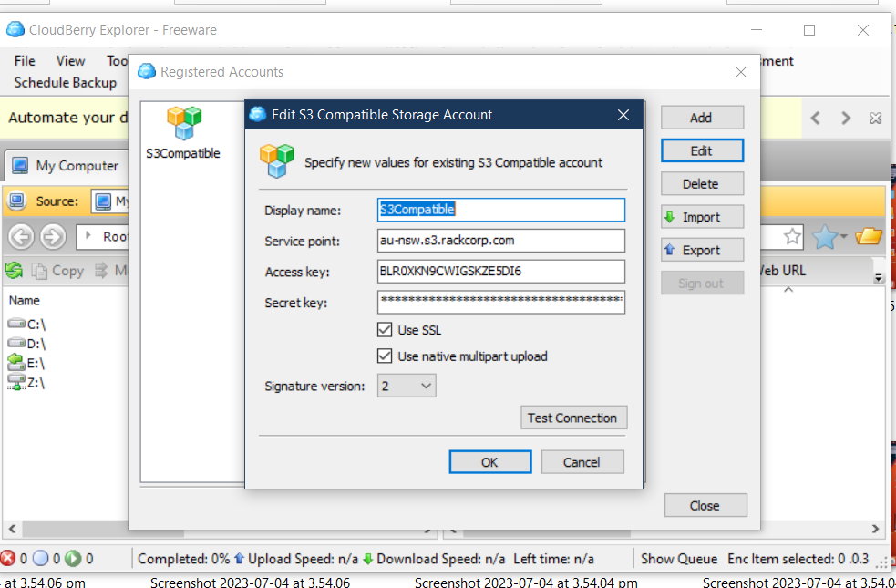Click Show Queue in the status bar

(x=679, y=559)
